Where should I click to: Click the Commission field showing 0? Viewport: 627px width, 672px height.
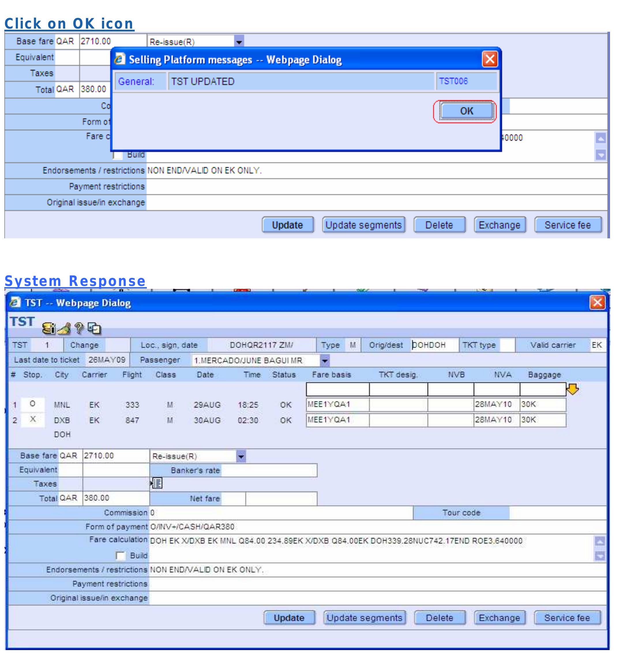coord(281,512)
